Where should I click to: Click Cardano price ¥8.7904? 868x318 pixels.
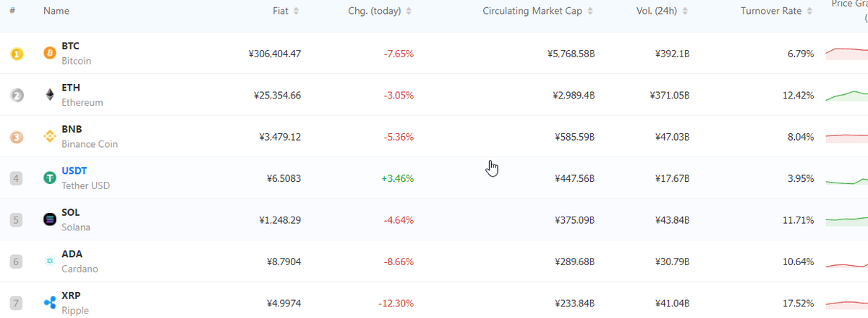(x=284, y=261)
